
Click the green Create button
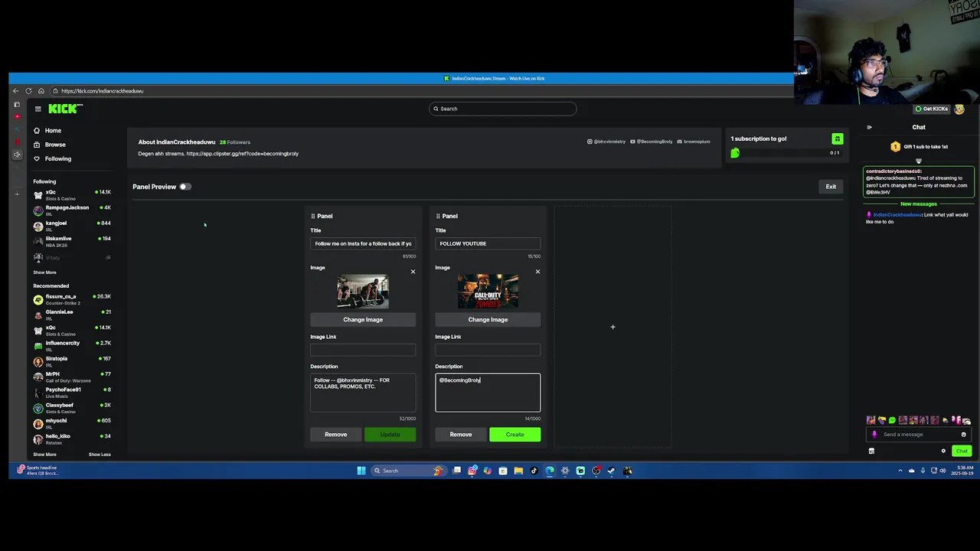click(514, 435)
